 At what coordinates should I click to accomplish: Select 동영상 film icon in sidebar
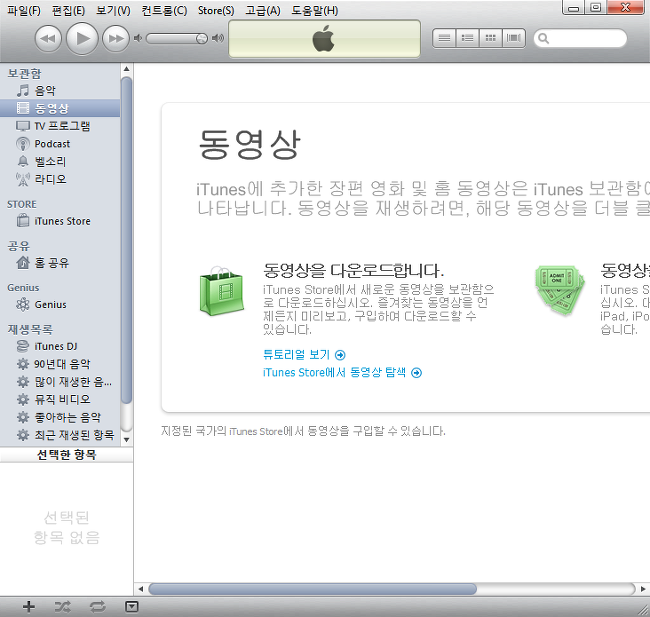tap(23, 108)
